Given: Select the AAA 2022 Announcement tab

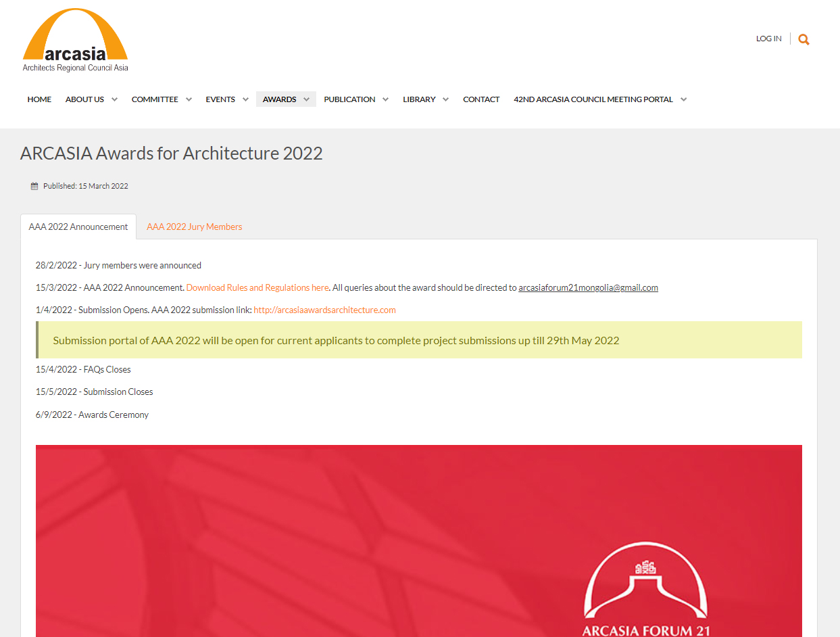Looking at the screenshot, I should 78,227.
